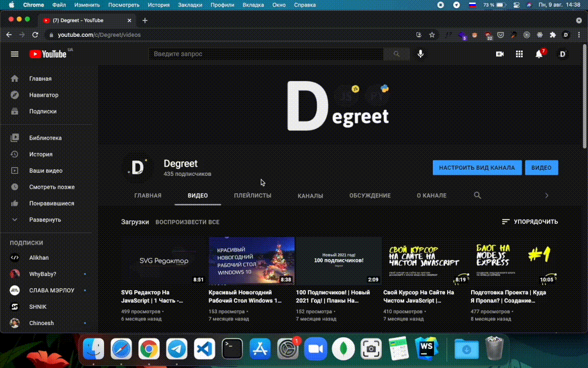The image size is (588, 368).
Task: Open the YouTube hamburger guide menu
Action: tap(15, 54)
